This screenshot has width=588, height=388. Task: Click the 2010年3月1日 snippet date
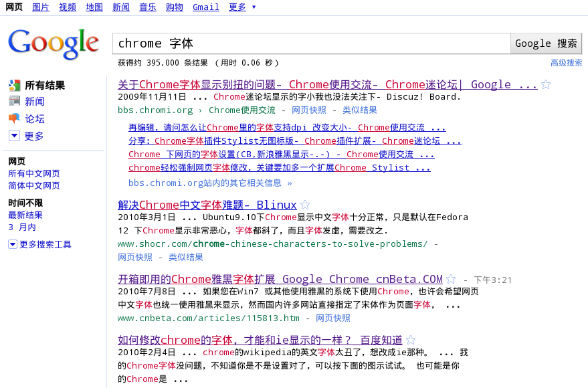[146, 217]
